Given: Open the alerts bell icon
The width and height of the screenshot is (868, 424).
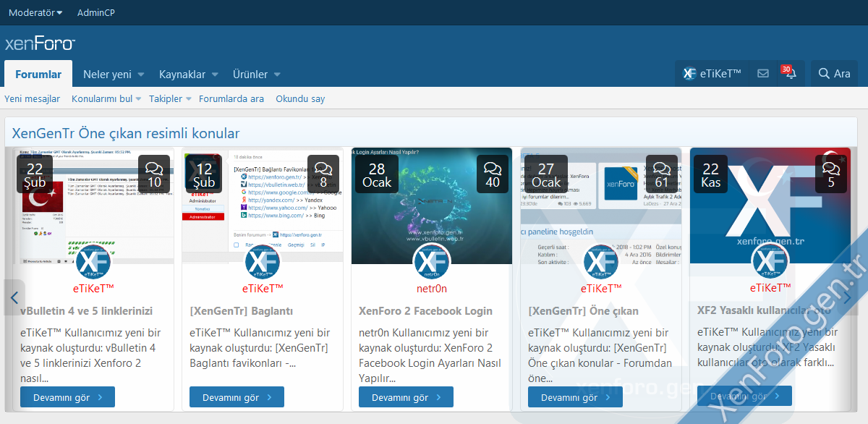Looking at the screenshot, I should pos(790,74).
